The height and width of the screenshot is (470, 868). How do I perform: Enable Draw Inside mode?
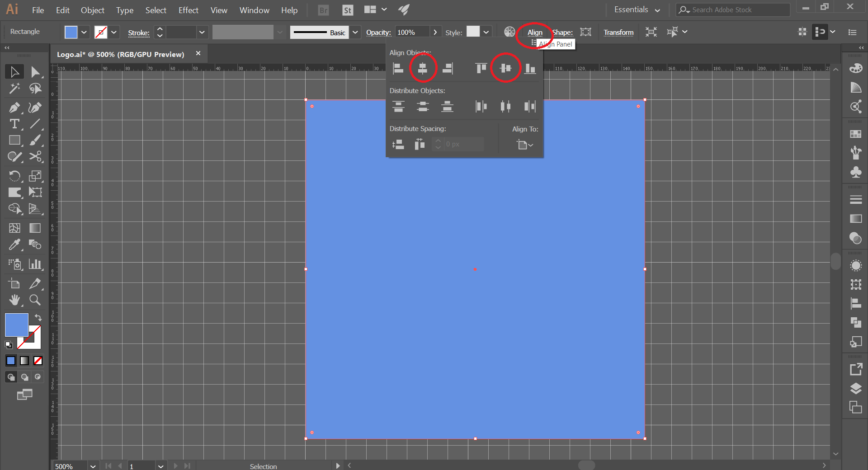click(38, 377)
